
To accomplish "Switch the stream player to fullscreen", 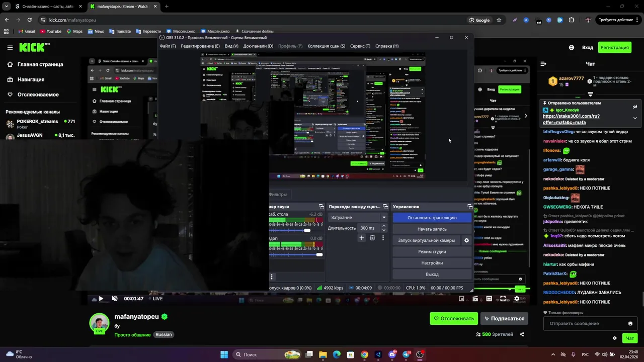I will 503,299.
